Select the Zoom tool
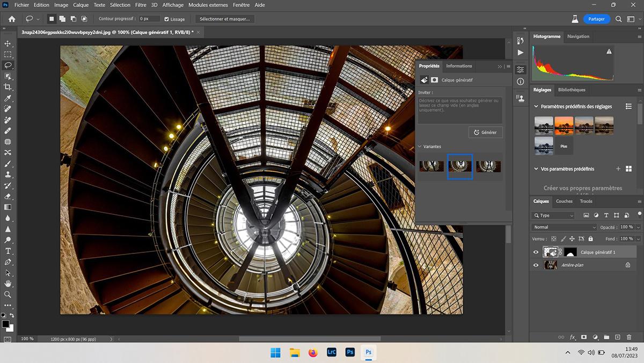This screenshot has height=363, width=644. [x=8, y=294]
